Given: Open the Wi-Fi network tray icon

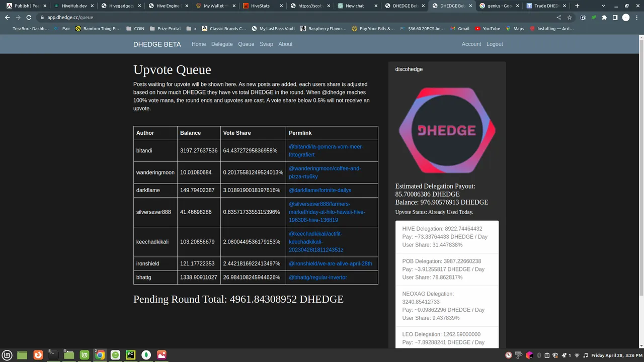Looking at the screenshot, I should (x=577, y=355).
